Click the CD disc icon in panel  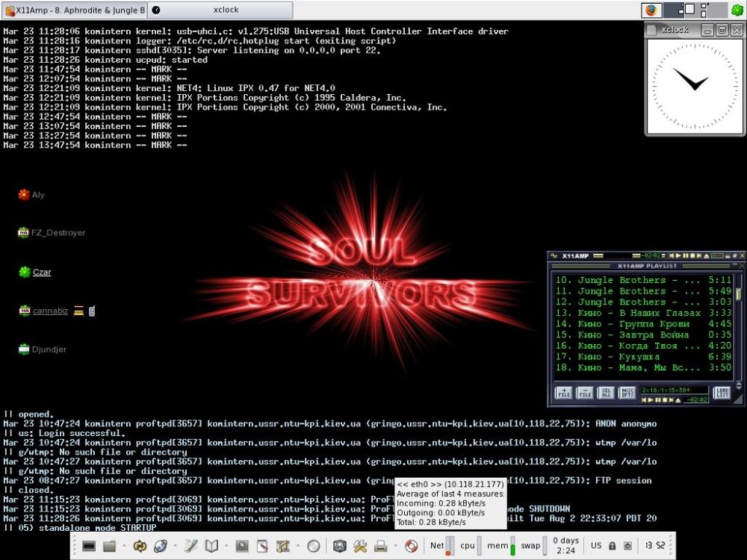(314, 547)
